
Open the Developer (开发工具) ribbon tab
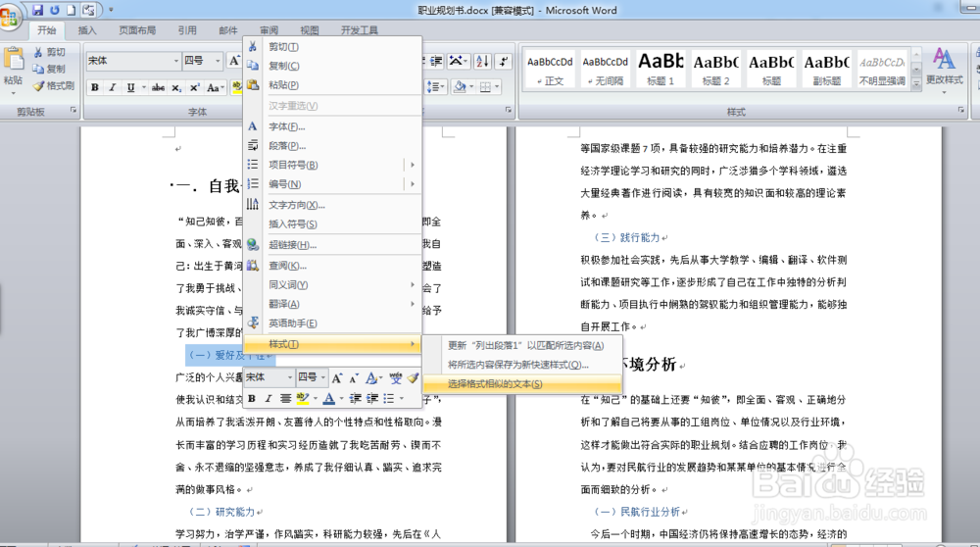(359, 30)
